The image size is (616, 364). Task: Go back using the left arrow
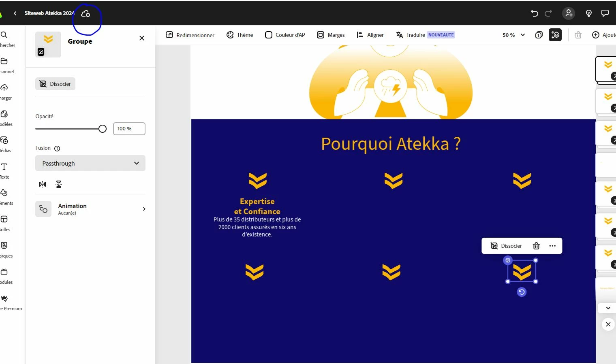tap(15, 13)
